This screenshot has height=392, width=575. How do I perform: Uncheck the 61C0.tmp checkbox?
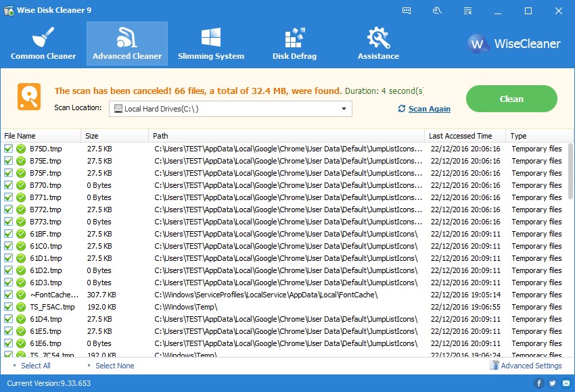[8, 246]
